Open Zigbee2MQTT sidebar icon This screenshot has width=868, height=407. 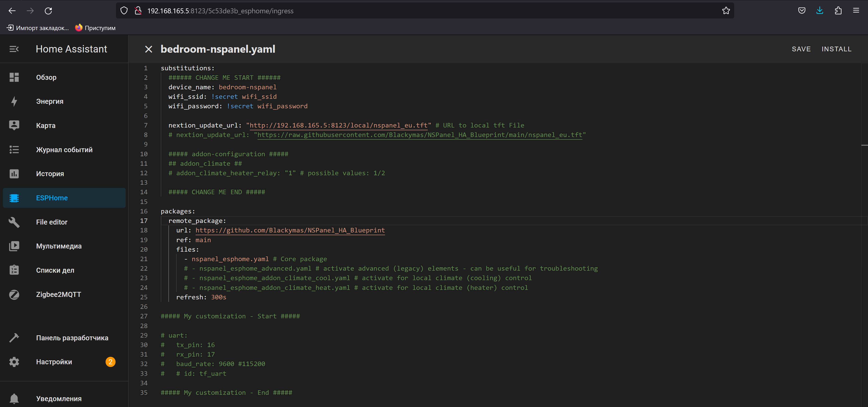point(14,294)
